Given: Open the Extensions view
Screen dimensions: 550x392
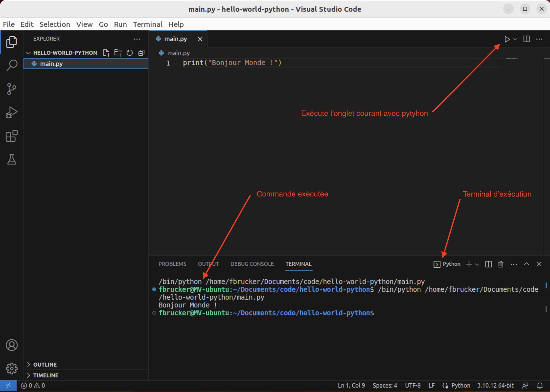Looking at the screenshot, I should 11,136.
